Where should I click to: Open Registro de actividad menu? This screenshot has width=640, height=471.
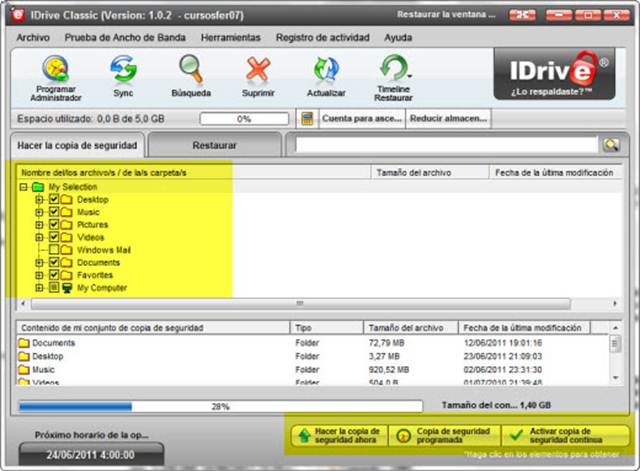pos(322,38)
